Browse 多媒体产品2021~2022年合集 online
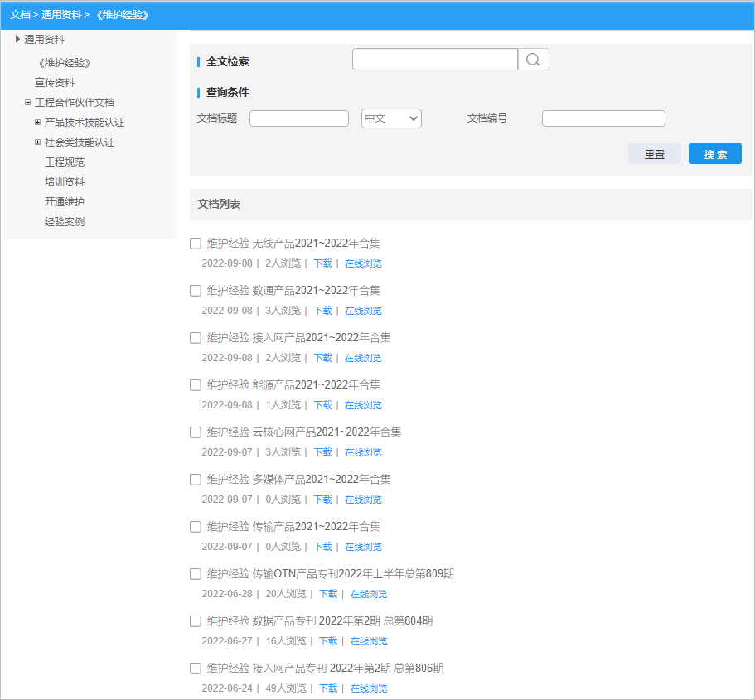Screen dimensions: 755x700 [x=363, y=500]
